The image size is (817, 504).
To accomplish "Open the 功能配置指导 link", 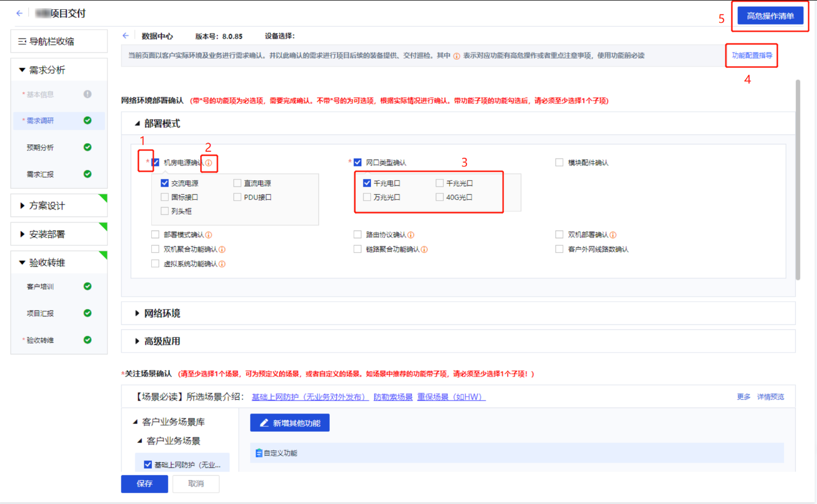I will click(752, 55).
